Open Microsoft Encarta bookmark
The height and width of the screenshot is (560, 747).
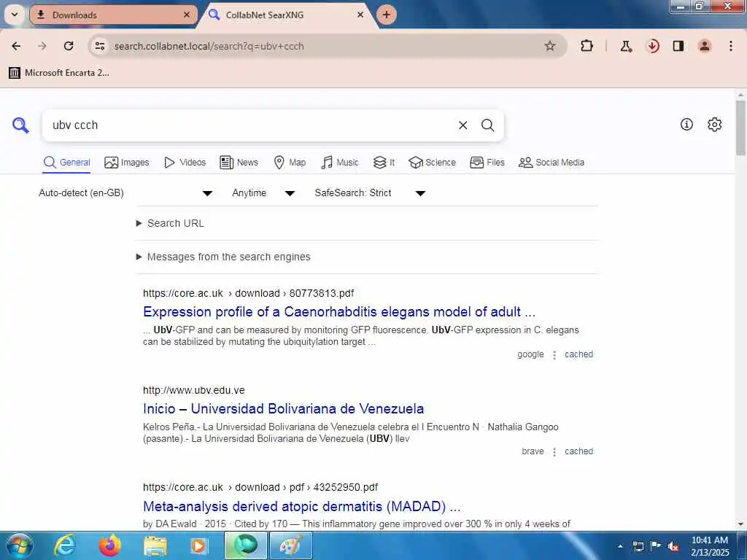(59, 73)
